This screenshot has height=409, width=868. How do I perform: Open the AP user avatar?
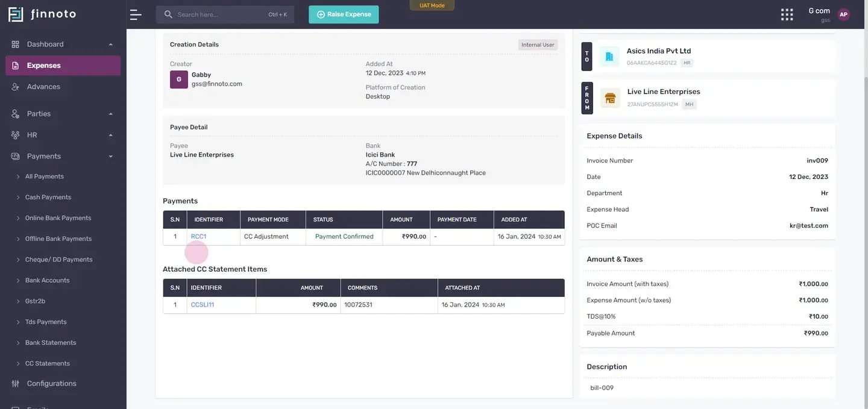[843, 14]
